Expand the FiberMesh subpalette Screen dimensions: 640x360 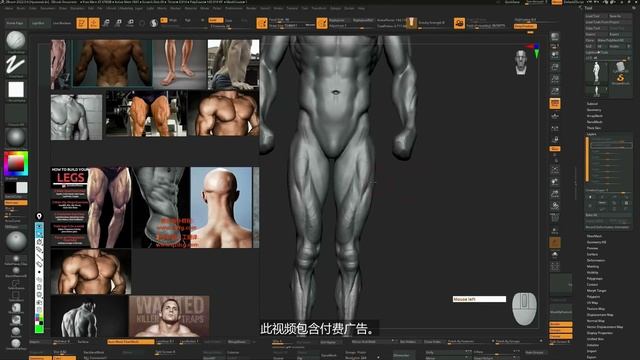(594, 236)
